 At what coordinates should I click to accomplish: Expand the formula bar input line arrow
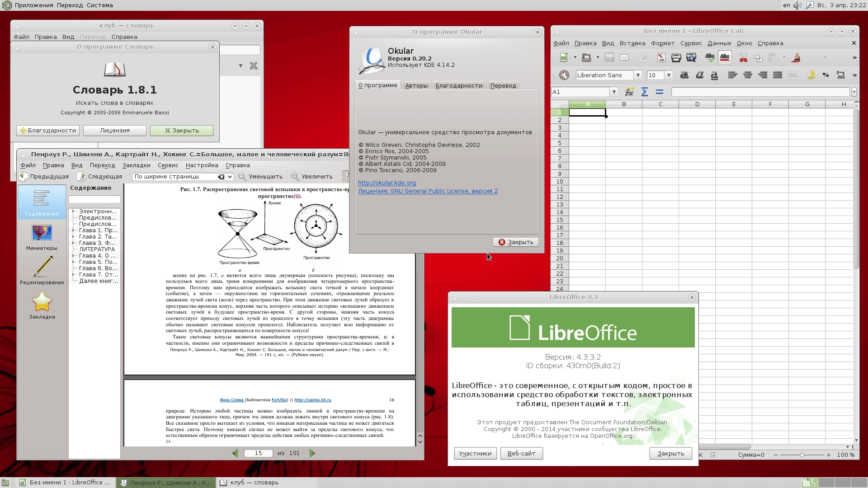tap(854, 92)
